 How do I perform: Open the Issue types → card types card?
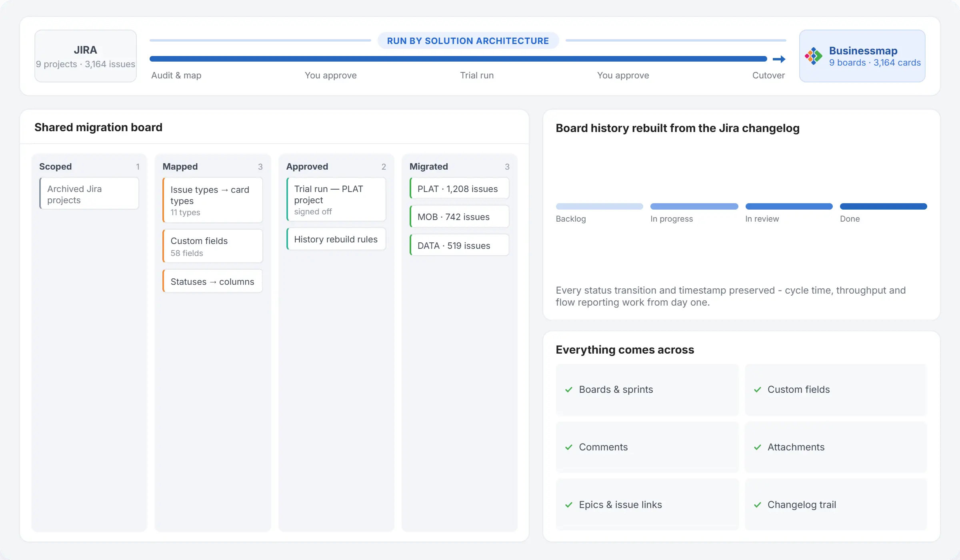pyautogui.click(x=212, y=200)
